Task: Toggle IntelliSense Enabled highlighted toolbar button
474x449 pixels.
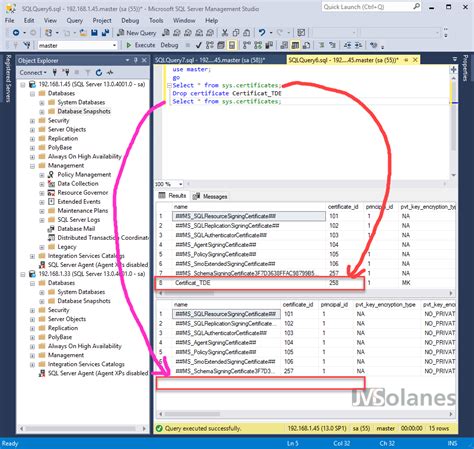Action: (x=232, y=45)
